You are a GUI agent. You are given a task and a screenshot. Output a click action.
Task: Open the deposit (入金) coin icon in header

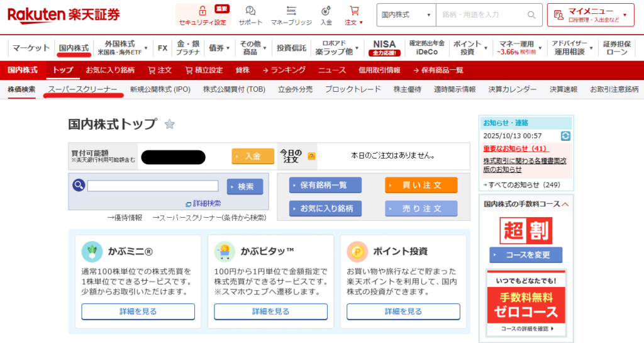pyautogui.click(x=326, y=11)
